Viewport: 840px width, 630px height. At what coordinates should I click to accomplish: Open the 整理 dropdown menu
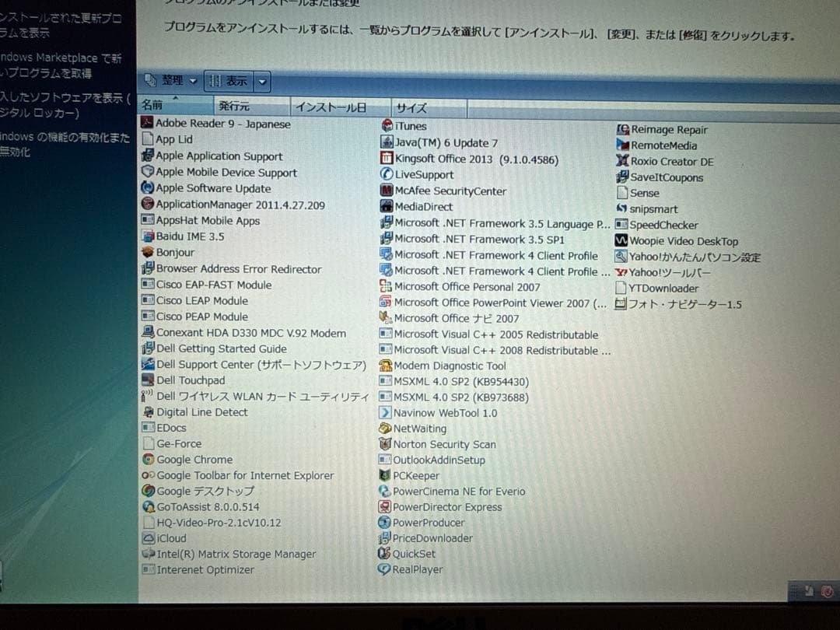pos(171,81)
